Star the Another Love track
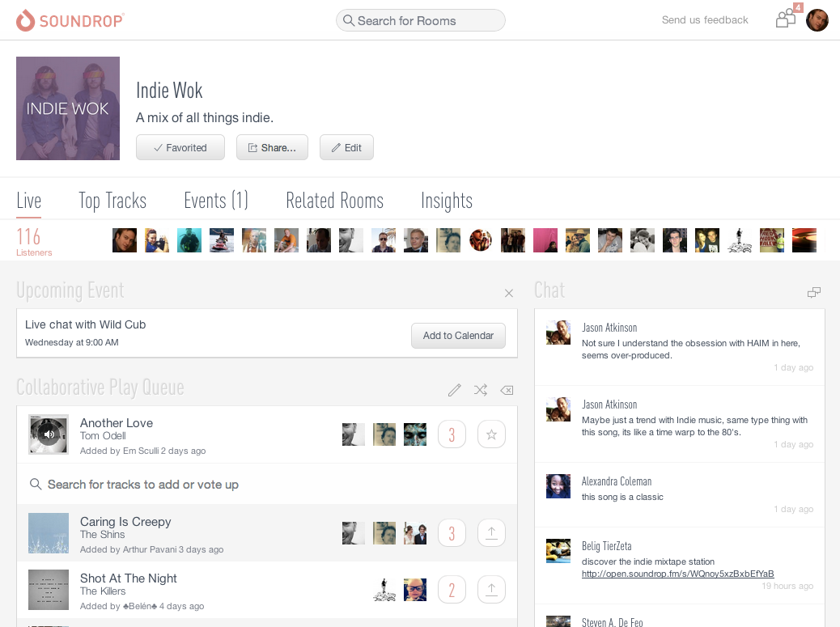Image resolution: width=840 pixels, height=627 pixels. 491,434
